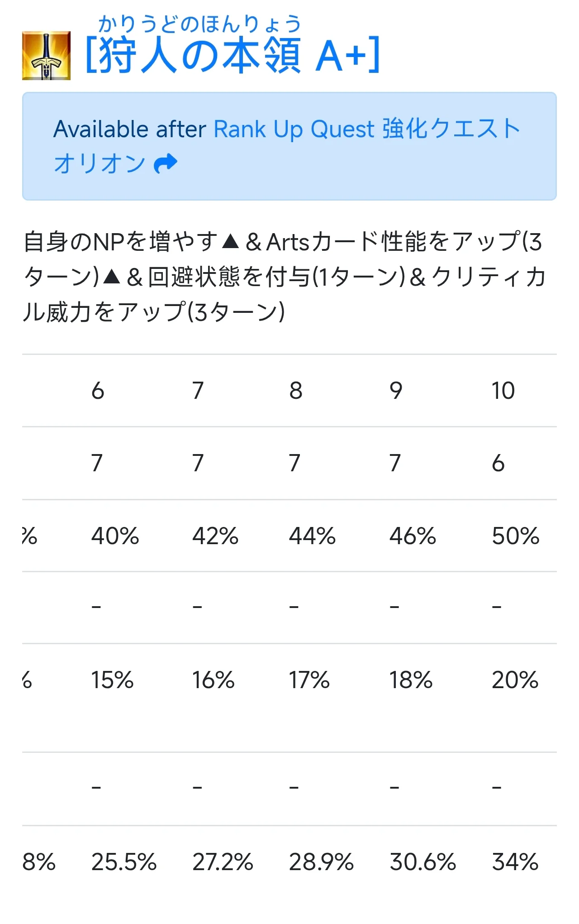This screenshot has height=924, width=579.
Task: Click the 34% value cell
Action: tap(515, 862)
